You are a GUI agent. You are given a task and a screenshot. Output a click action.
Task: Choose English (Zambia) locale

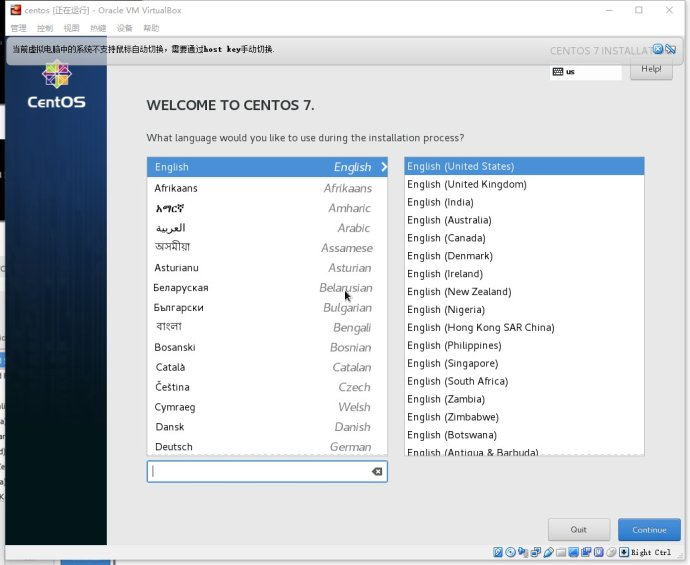[524, 399]
